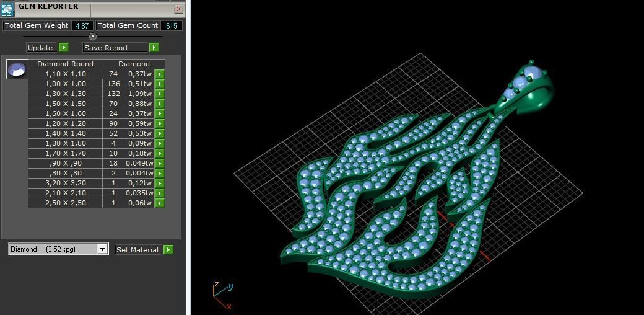
Task: Click the weight cell showing 0,88tw
Action: click(140, 104)
